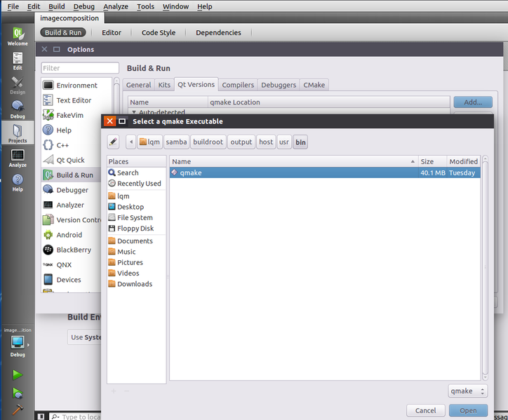Click the green Run button
The image size is (508, 420).
point(18,375)
